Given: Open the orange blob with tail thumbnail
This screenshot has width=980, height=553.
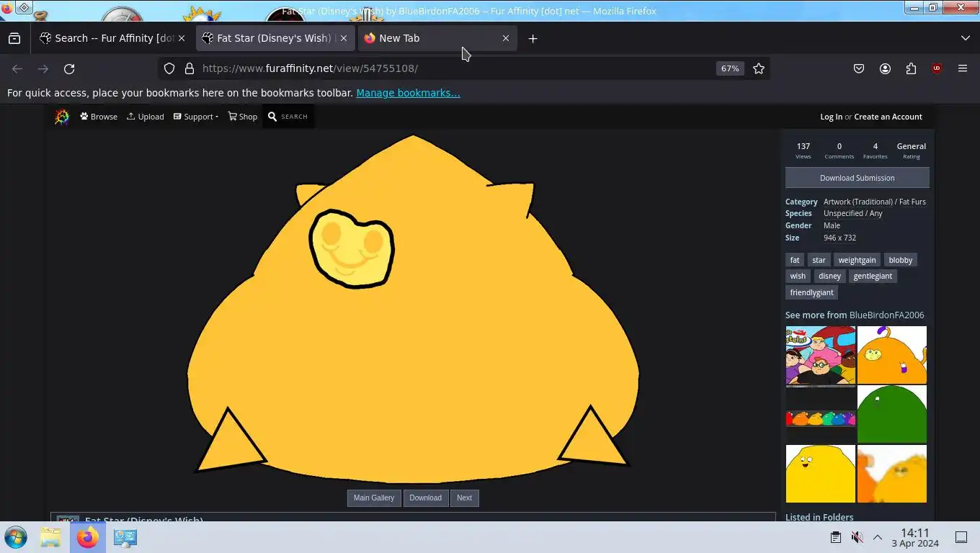Looking at the screenshot, I should [x=891, y=355].
